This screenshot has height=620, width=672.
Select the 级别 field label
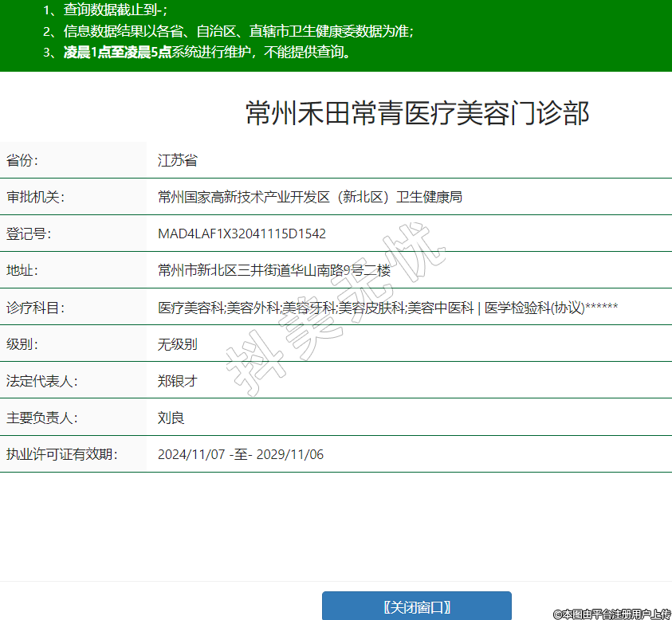coord(22,344)
